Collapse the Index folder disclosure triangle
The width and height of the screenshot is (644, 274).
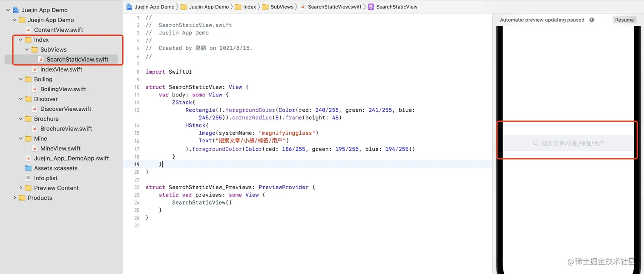(21, 40)
